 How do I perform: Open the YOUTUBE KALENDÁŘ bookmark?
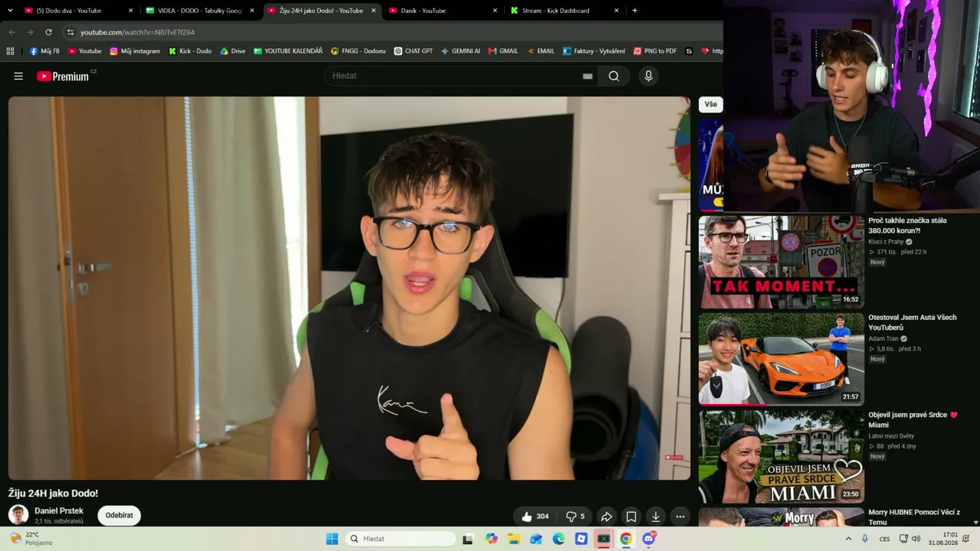[x=288, y=51]
